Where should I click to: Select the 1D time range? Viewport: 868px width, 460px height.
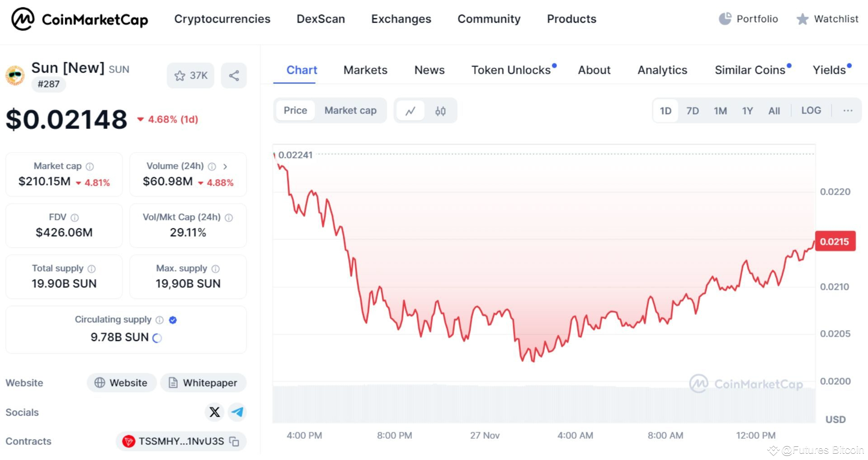click(665, 111)
